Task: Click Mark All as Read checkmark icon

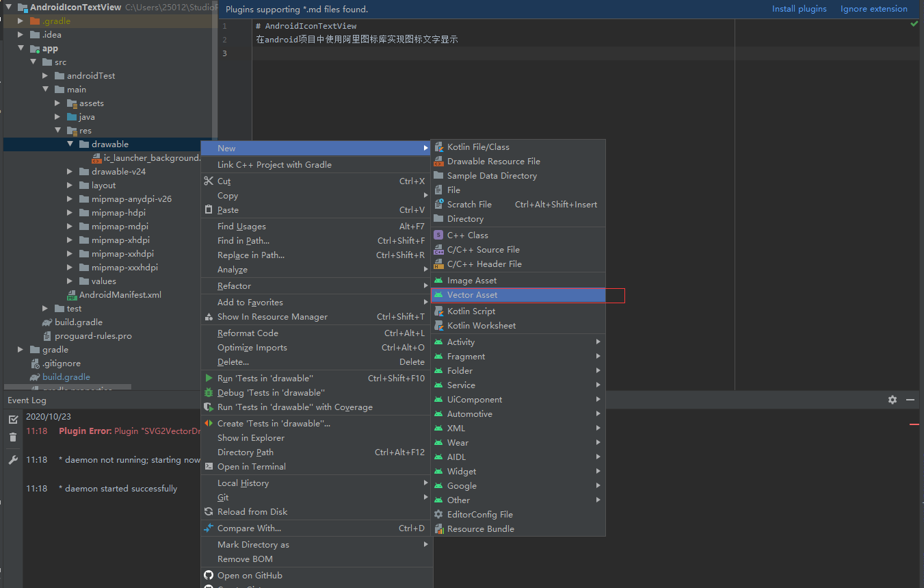Action: pos(13,419)
